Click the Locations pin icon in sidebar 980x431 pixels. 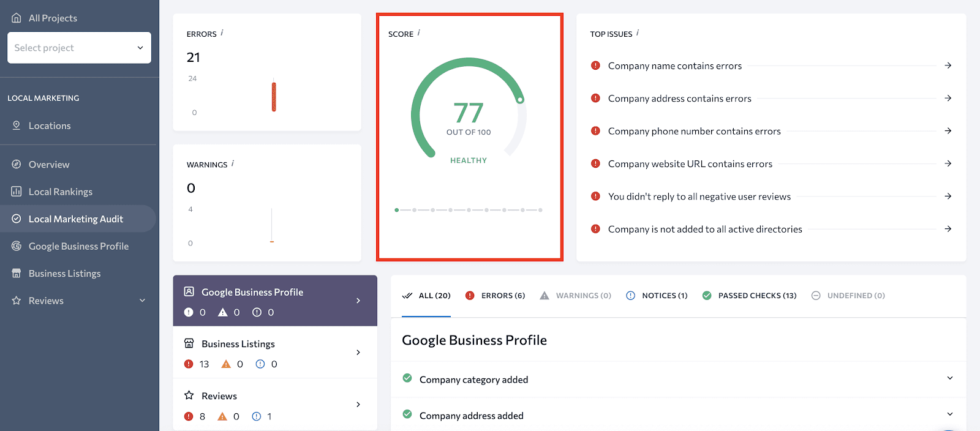tap(17, 126)
